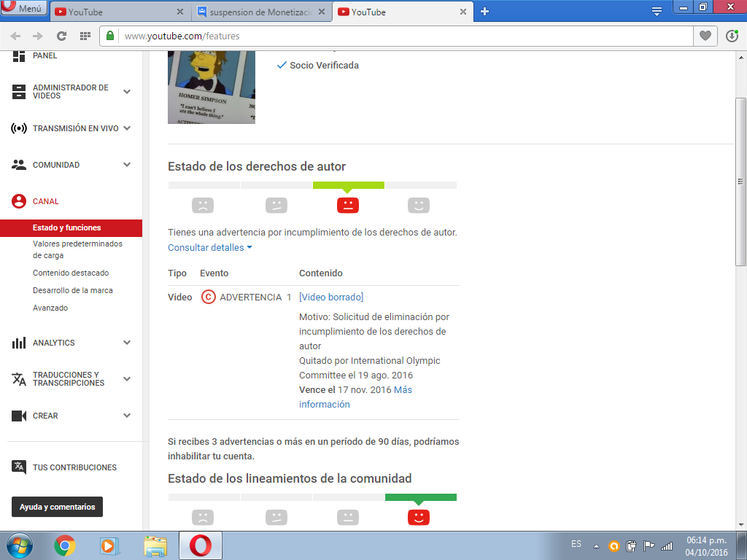Go forward to the next page
Image resolution: width=747 pixels, height=560 pixels.
tap(38, 36)
